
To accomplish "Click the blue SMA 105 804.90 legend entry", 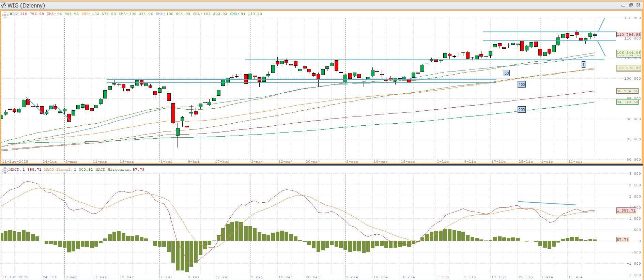I will point(173,14).
